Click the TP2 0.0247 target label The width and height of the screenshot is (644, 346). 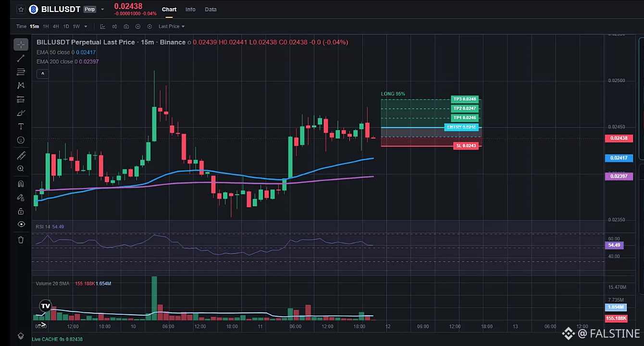point(465,109)
